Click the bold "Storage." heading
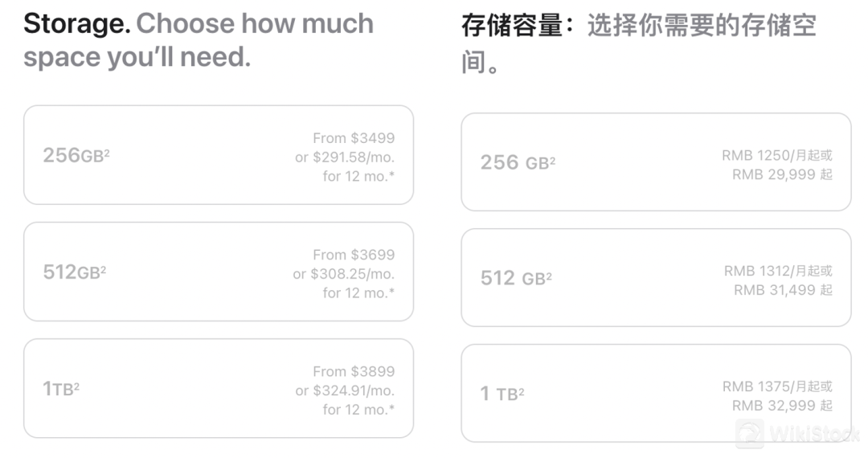 [x=76, y=24]
